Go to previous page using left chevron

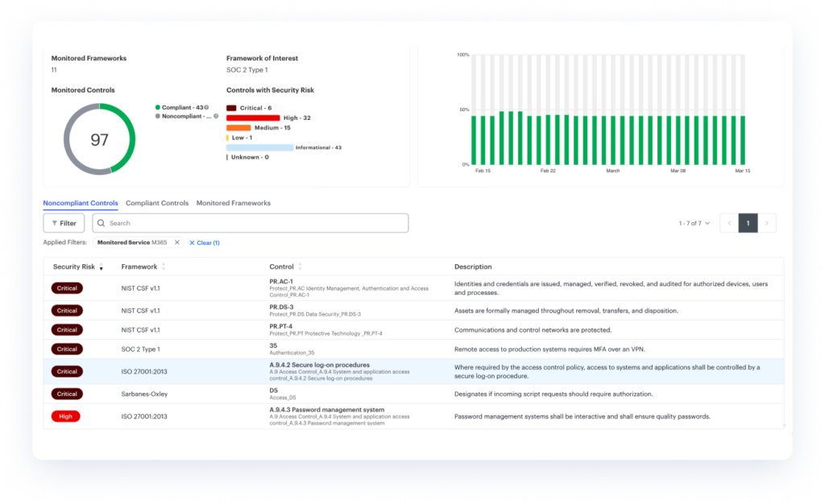coord(728,223)
